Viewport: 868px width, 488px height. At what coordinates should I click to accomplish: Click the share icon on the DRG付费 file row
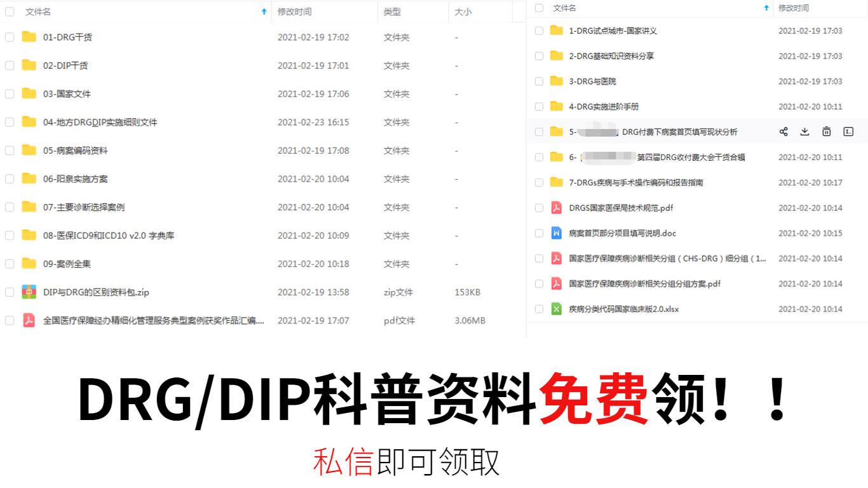pyautogui.click(x=783, y=132)
